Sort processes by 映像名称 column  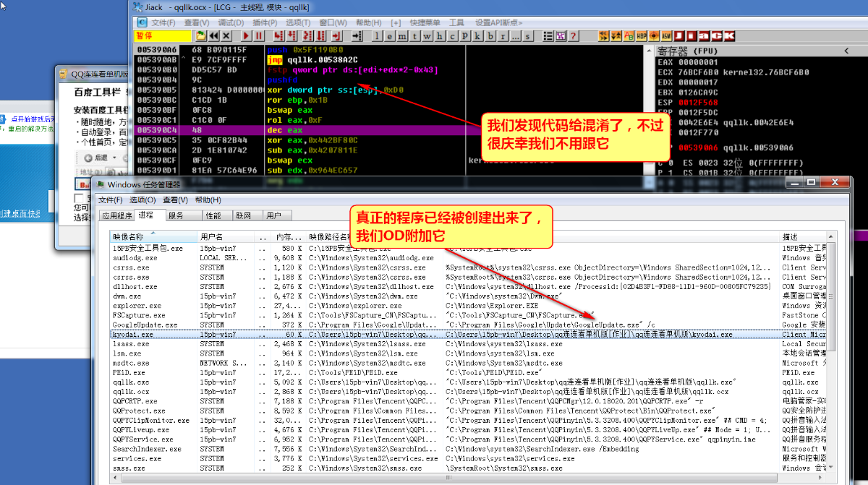(x=154, y=237)
